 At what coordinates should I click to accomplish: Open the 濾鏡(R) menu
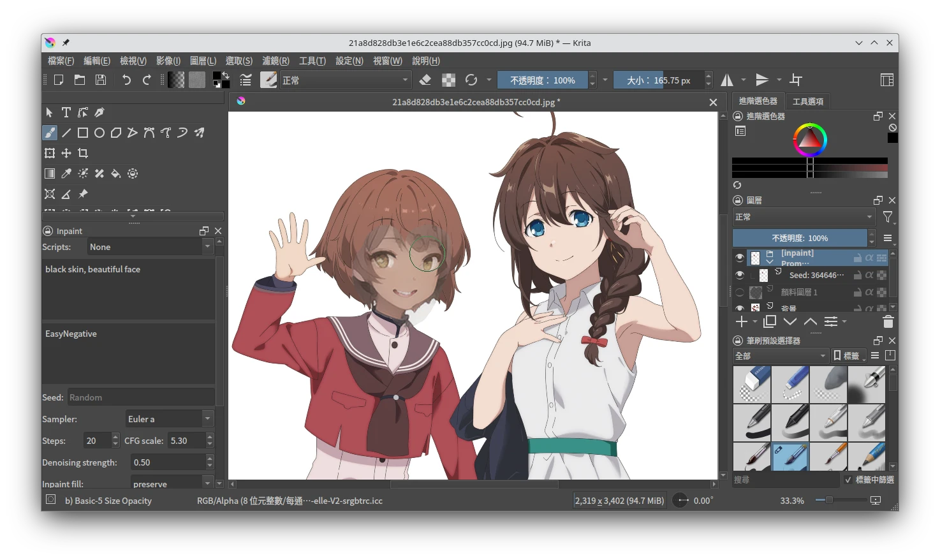click(275, 61)
